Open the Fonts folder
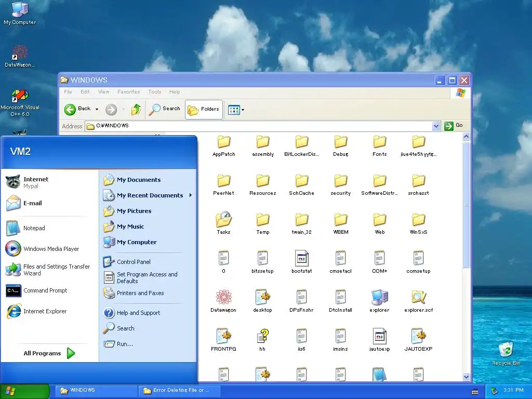This screenshot has height=399, width=532. coord(379,146)
